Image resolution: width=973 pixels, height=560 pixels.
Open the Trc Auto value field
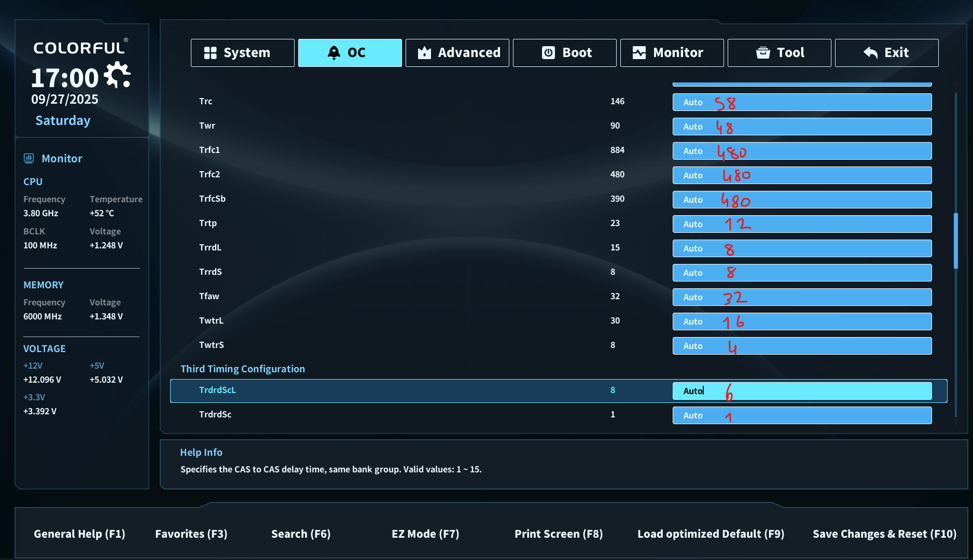click(802, 102)
